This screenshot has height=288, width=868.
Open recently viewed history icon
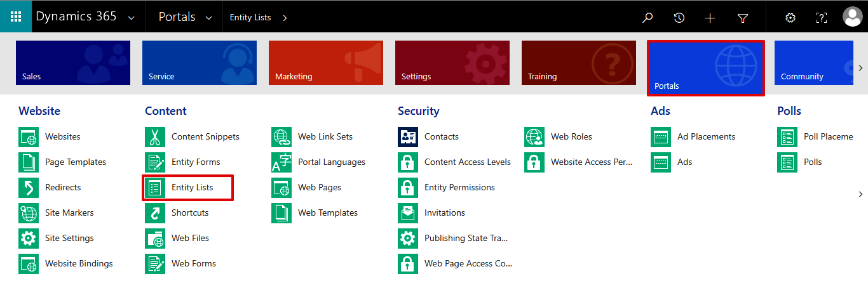(x=679, y=18)
